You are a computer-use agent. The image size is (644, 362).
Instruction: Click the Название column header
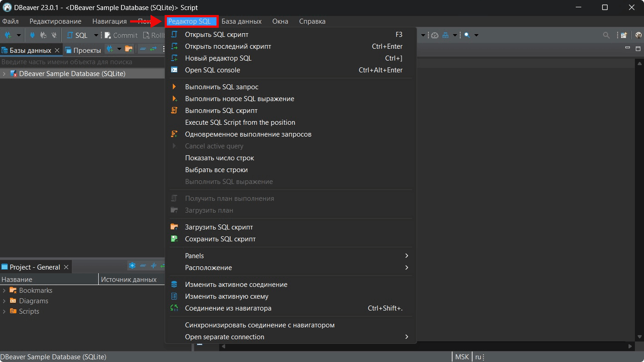point(49,279)
